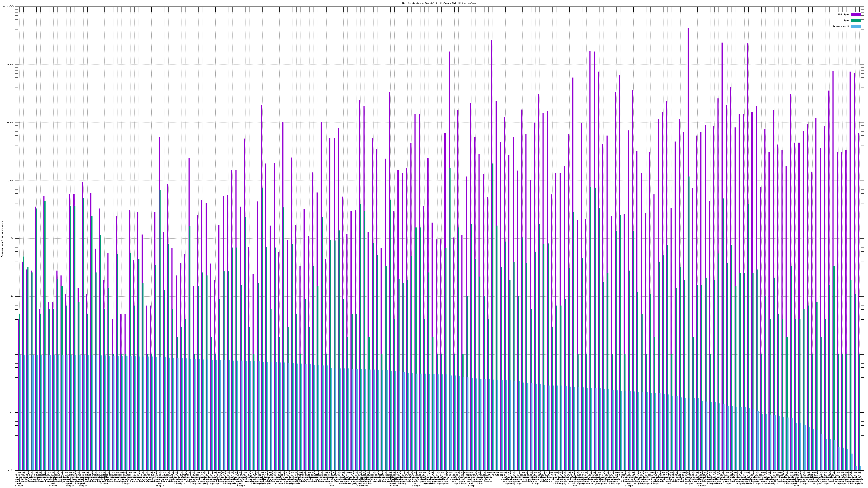Screen dimensions: 868x488
Task: Click the 100 y-axis tick label
Action: click(12, 239)
